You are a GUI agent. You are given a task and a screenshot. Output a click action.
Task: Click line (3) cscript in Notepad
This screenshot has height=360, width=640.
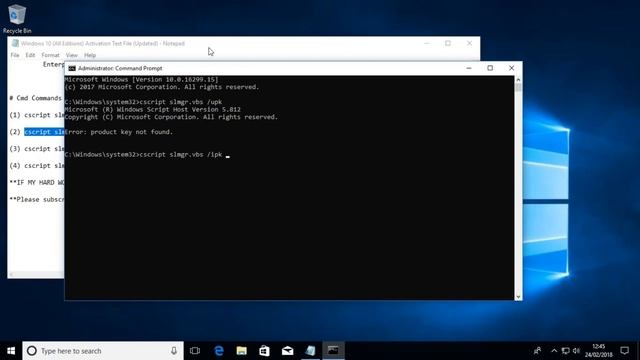tap(37, 149)
